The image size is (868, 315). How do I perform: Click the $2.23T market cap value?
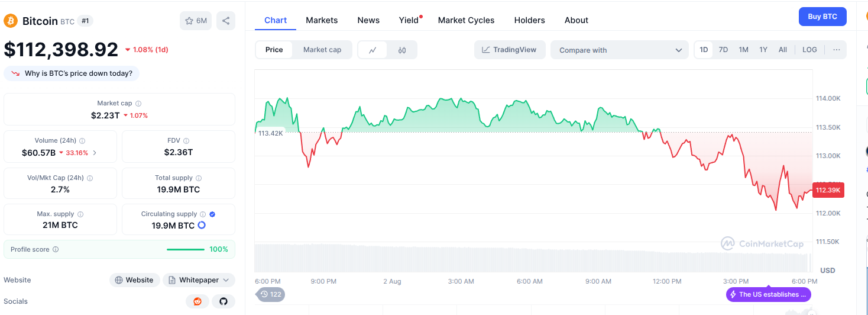click(105, 115)
